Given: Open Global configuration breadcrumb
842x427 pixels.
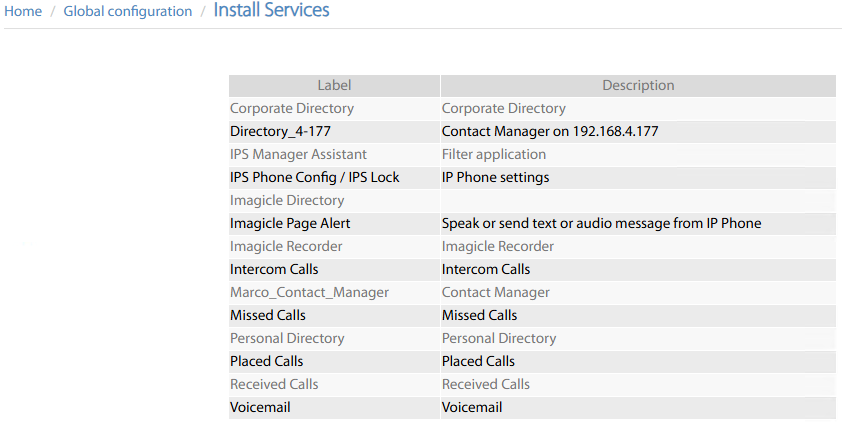Looking at the screenshot, I should [x=127, y=12].
